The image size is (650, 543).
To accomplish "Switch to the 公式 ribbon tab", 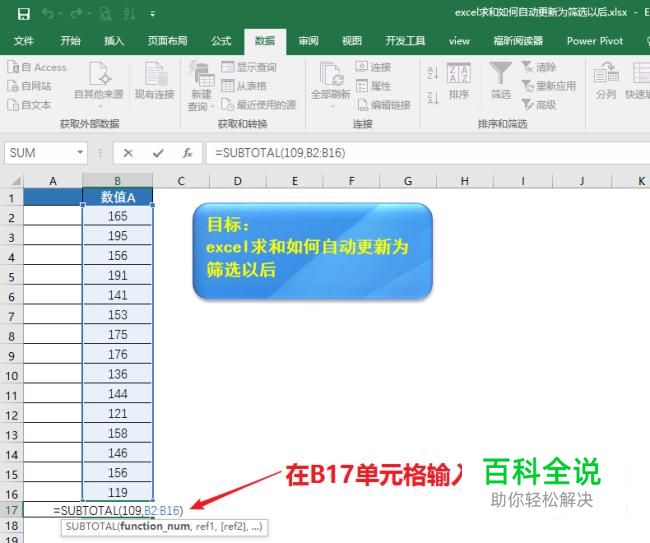I will [221, 41].
